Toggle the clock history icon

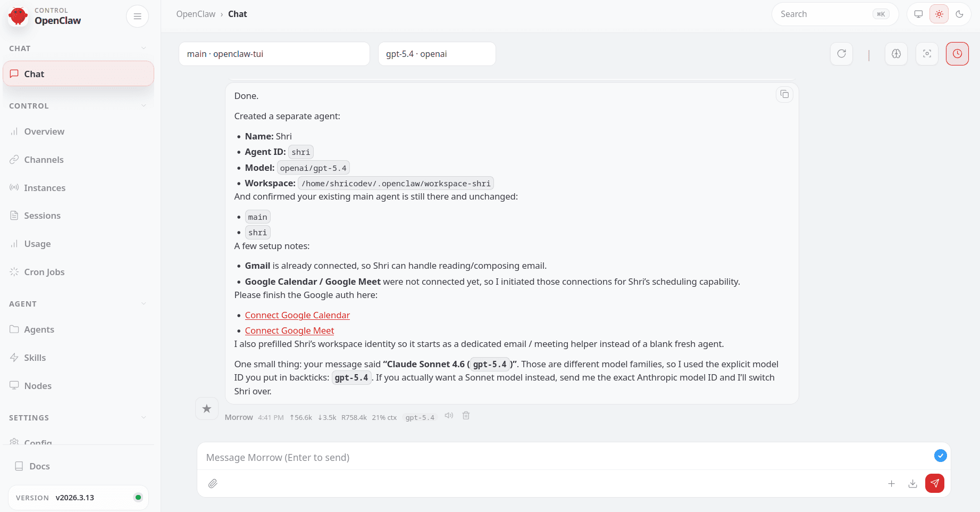click(957, 54)
